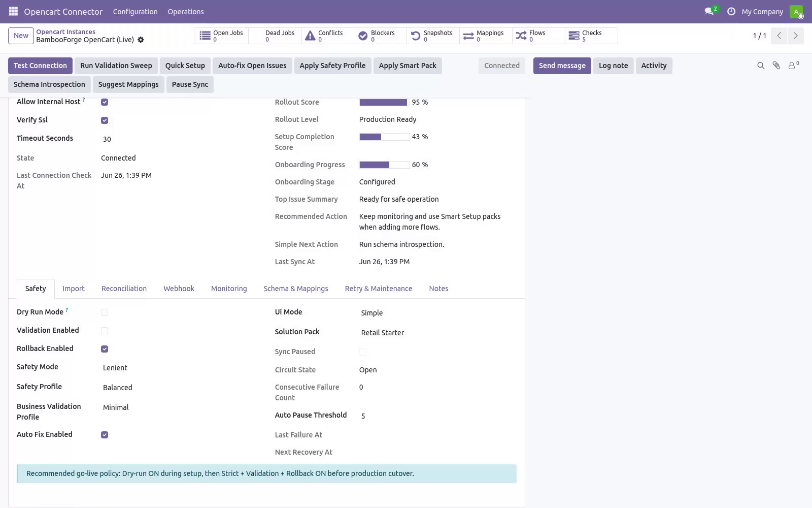Open the activities clock icon
Viewport: 812px width, 508px height.
tap(731, 11)
